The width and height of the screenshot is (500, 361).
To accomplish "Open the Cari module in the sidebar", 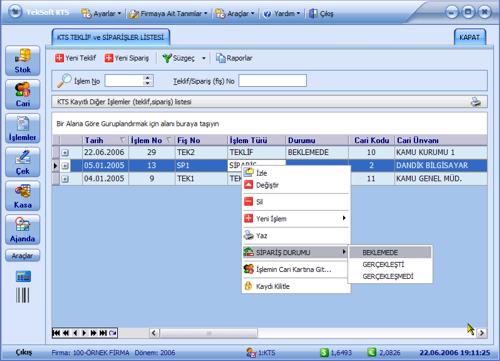I will pos(23,95).
